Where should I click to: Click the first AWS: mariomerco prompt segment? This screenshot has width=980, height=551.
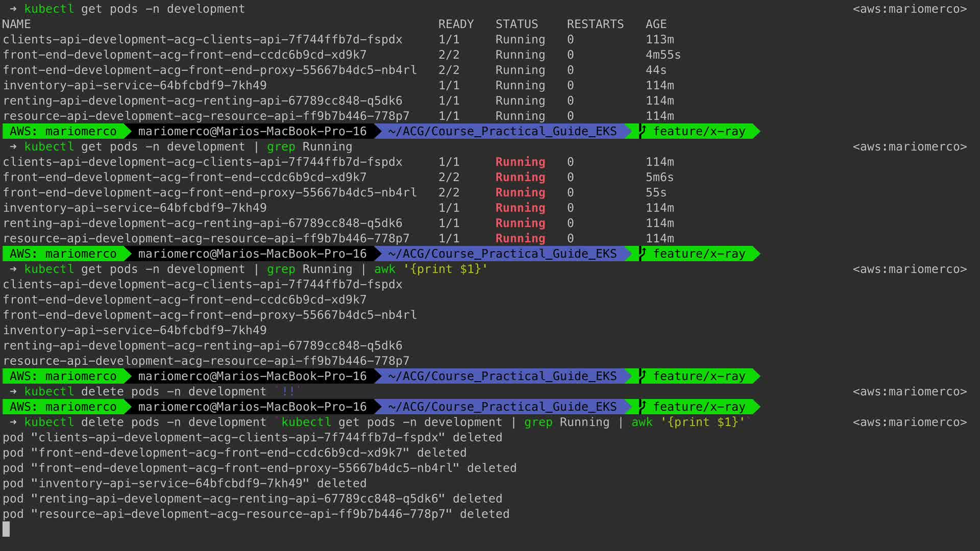pos(63,131)
